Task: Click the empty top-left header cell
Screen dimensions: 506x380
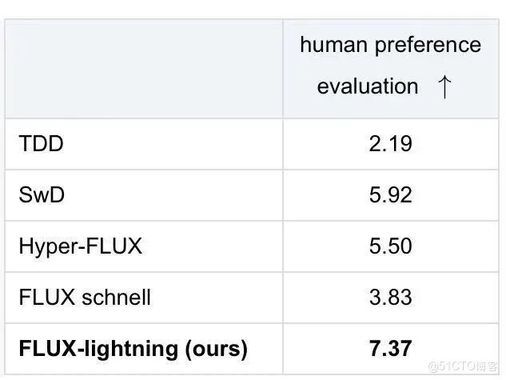Action: click(144, 68)
